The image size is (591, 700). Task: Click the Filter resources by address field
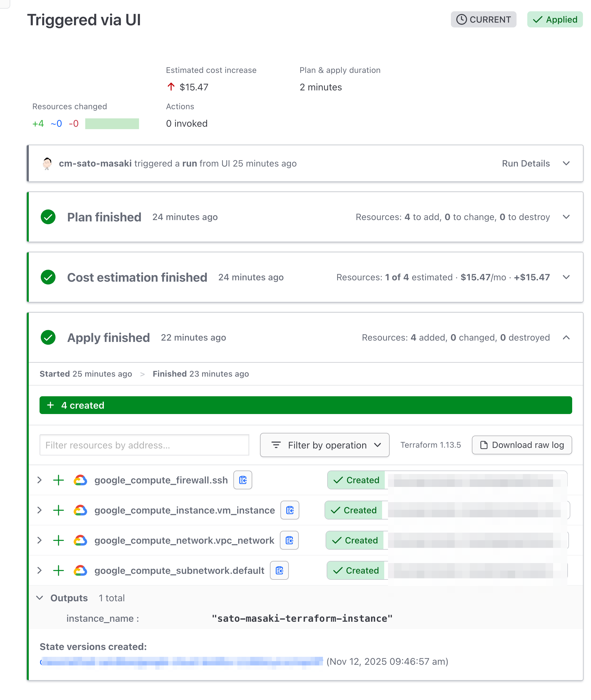(x=144, y=445)
